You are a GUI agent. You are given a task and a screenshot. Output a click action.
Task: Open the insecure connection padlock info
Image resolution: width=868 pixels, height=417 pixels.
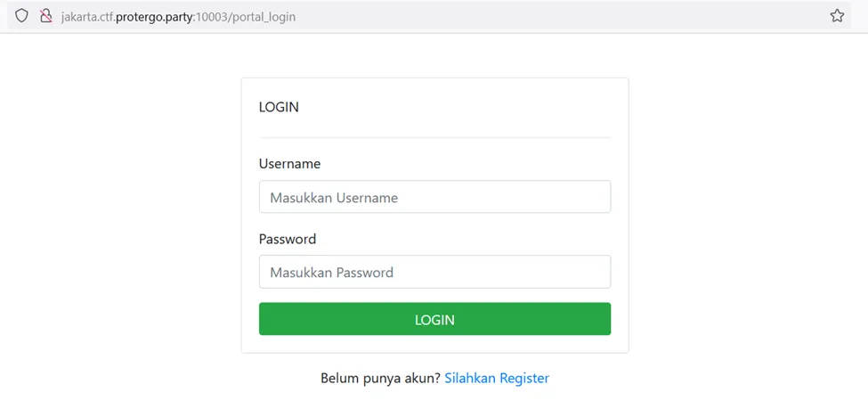tap(46, 16)
